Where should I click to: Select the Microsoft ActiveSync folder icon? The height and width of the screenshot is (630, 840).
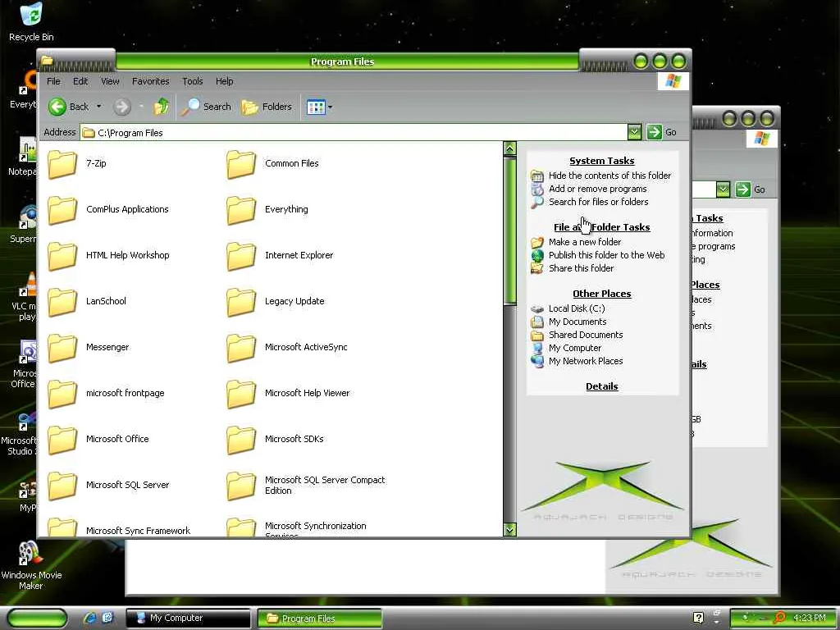[x=241, y=348]
